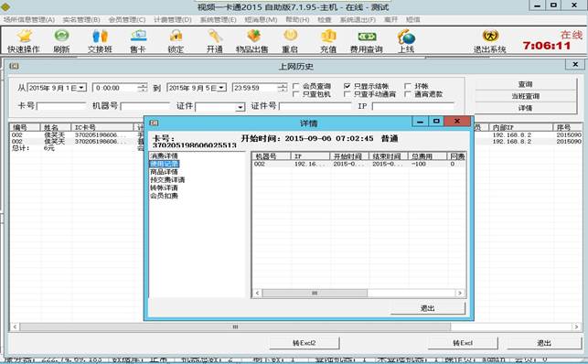Click the 机器号 machine number input field

(x=144, y=106)
